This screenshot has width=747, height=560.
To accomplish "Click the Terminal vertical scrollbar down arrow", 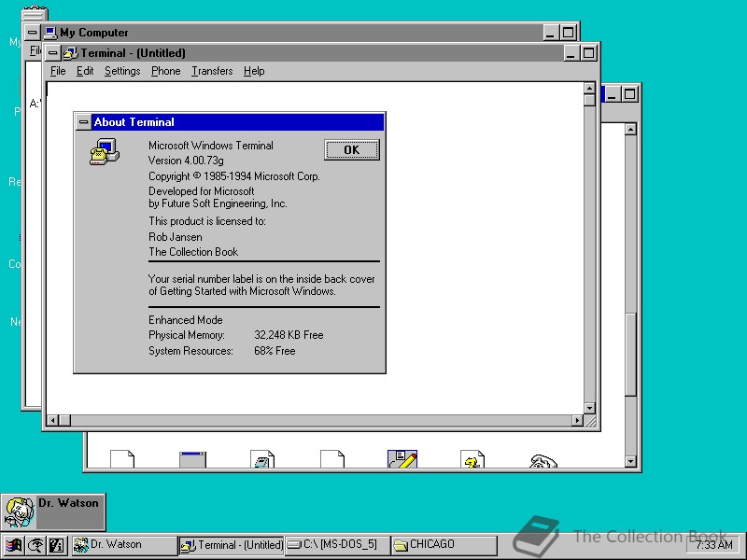I will click(590, 408).
